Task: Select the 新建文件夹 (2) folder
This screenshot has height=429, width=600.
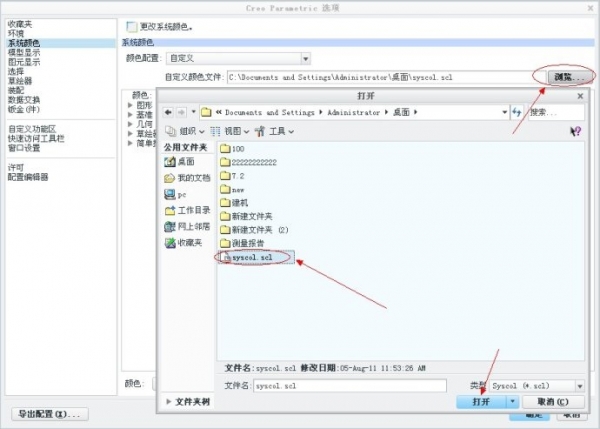Action: click(x=254, y=230)
